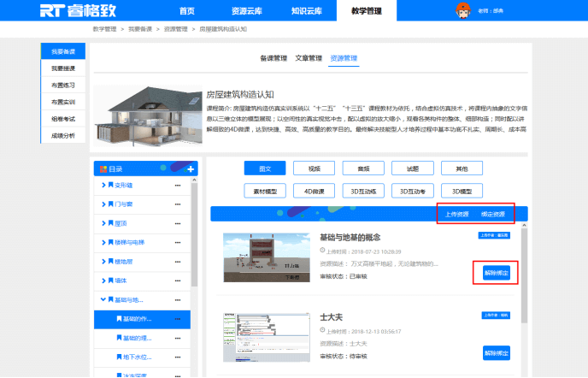Screen dimensions: 588x378
Task: Select the 4D微课 resource type filter
Action: (x=314, y=191)
